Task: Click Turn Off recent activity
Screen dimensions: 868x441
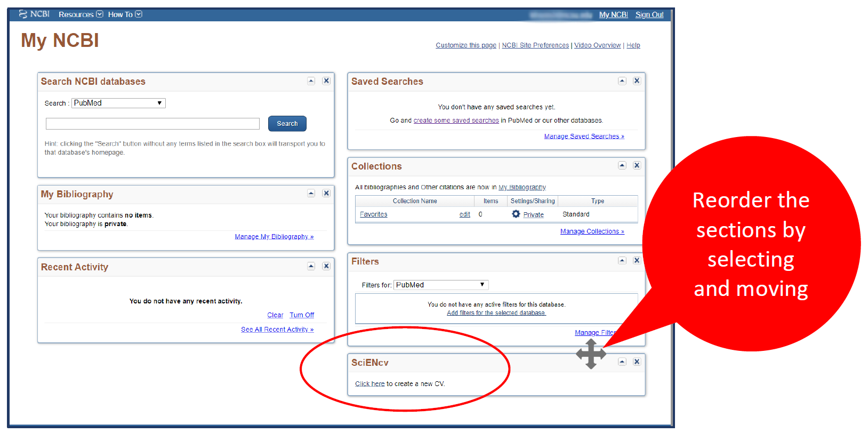Action: [302, 315]
